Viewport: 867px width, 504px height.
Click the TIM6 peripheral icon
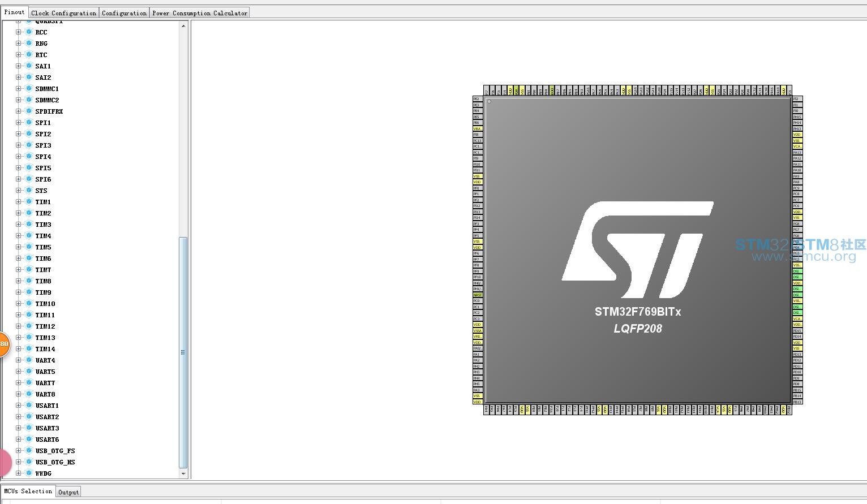[29, 259]
